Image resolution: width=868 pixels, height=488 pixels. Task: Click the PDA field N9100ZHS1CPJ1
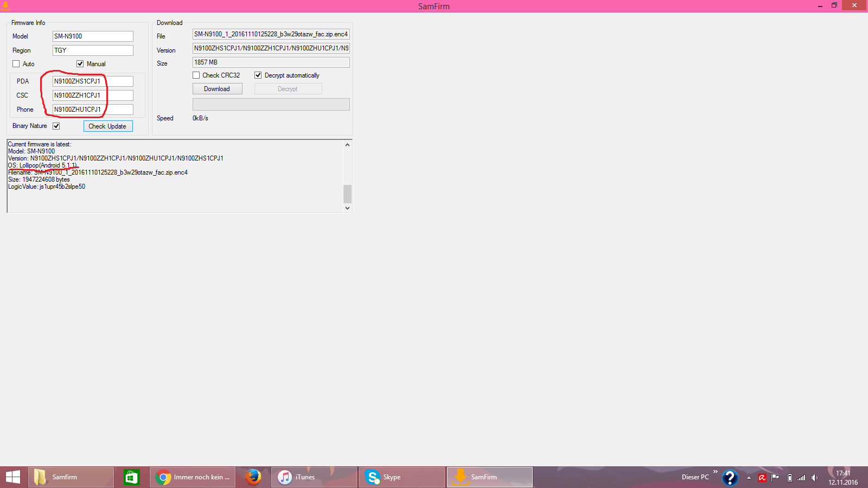point(93,81)
